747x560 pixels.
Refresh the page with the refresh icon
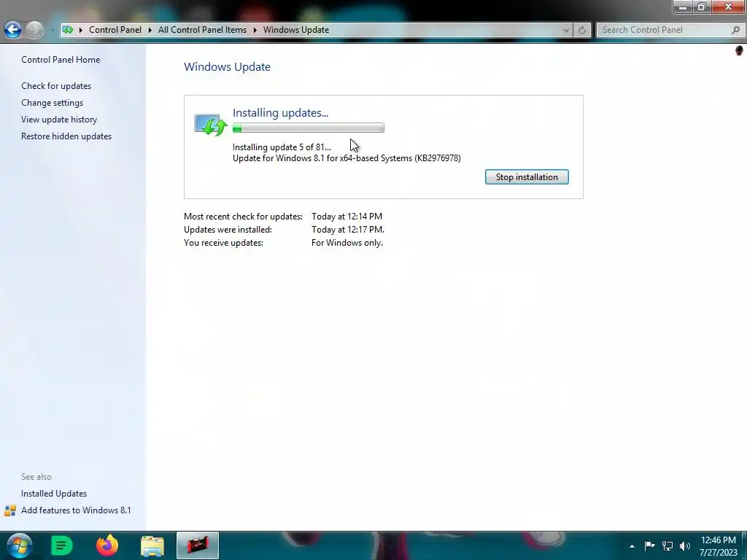coord(581,30)
